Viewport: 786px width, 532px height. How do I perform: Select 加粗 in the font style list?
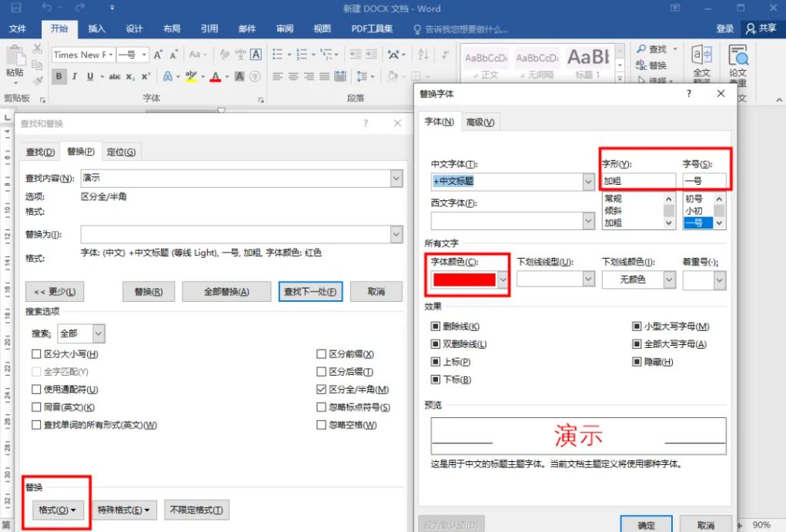(613, 223)
